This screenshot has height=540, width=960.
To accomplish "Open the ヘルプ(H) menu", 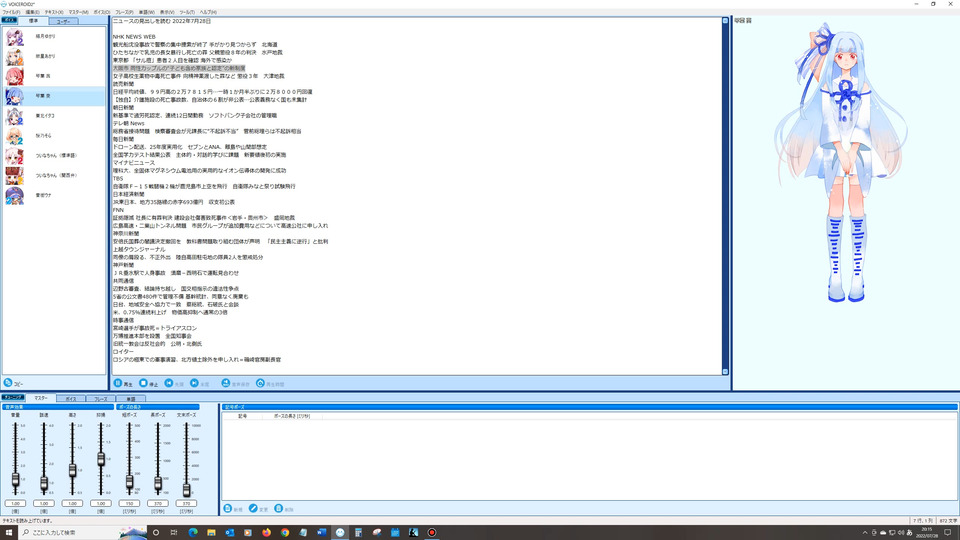I will tap(208, 12).
